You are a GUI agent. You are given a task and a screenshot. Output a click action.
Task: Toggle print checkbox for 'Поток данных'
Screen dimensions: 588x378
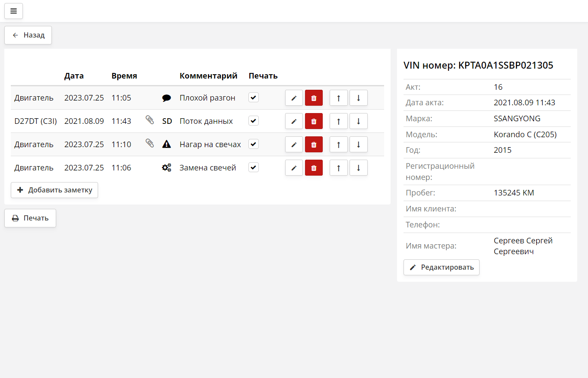[x=254, y=121]
